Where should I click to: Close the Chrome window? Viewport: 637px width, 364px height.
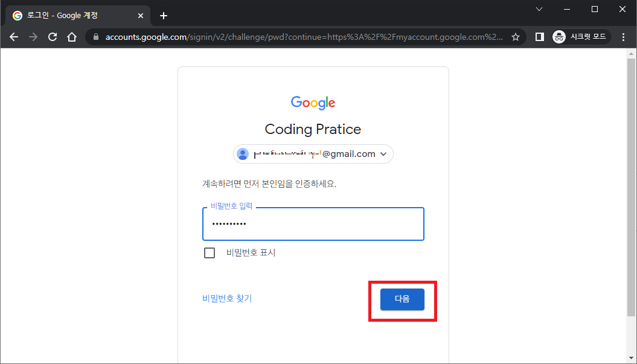click(623, 9)
